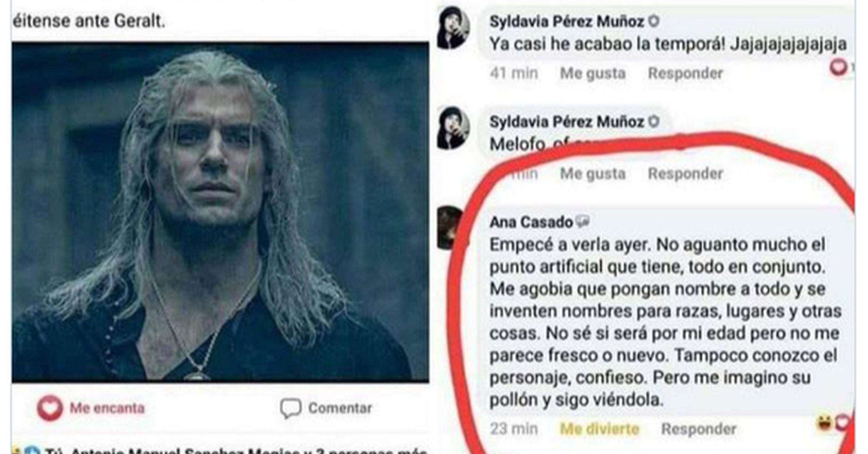This screenshot has width=868, height=454.
Task: Click badge icon beside first Syldavia Pérez Muñoz name
Action: [653, 21]
